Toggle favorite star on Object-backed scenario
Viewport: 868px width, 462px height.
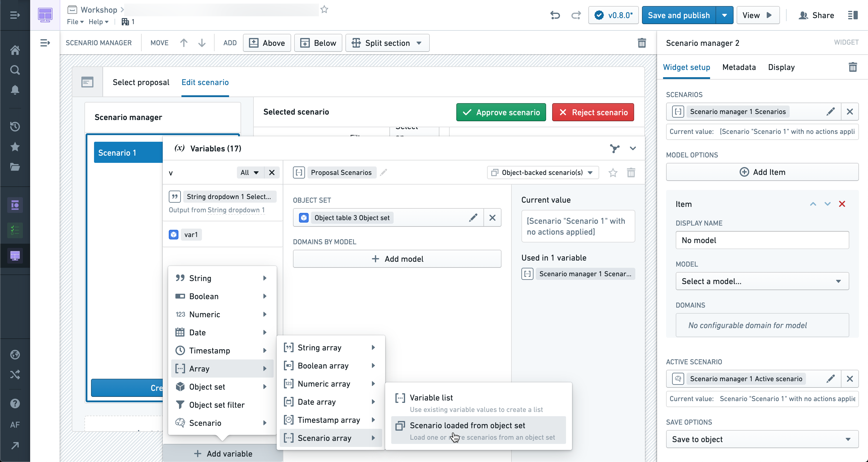pos(612,172)
